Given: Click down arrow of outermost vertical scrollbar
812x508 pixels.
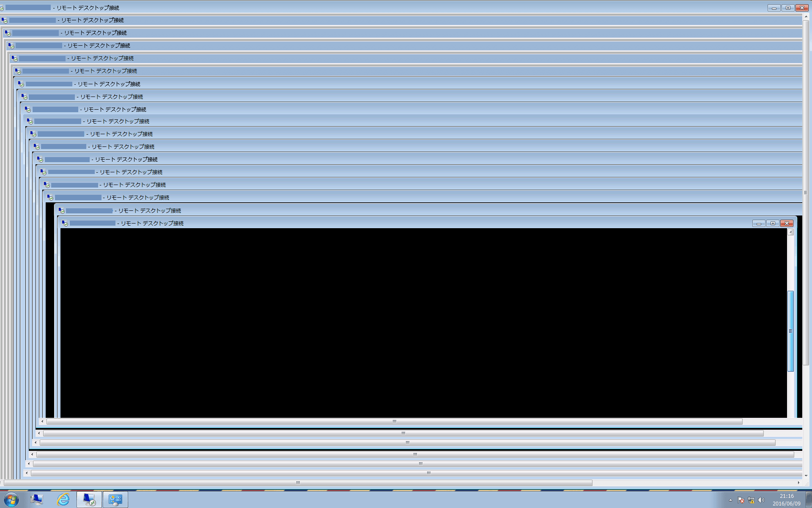Looking at the screenshot, I should [806, 475].
